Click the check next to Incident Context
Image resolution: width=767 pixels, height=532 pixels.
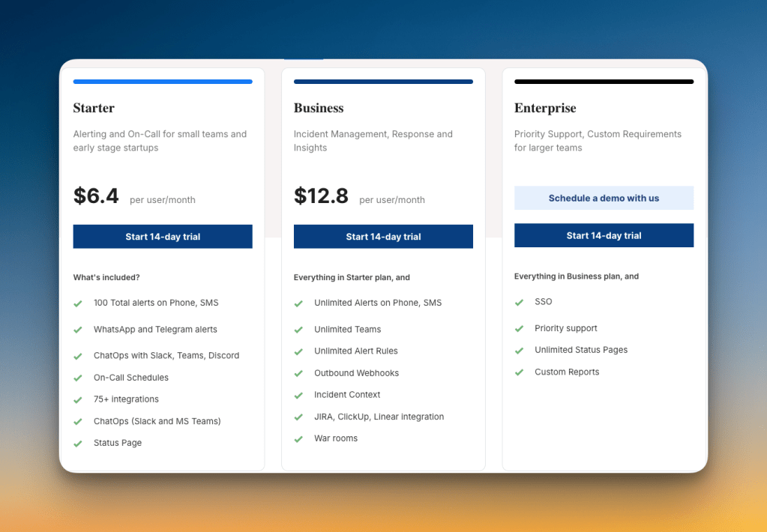(298, 395)
